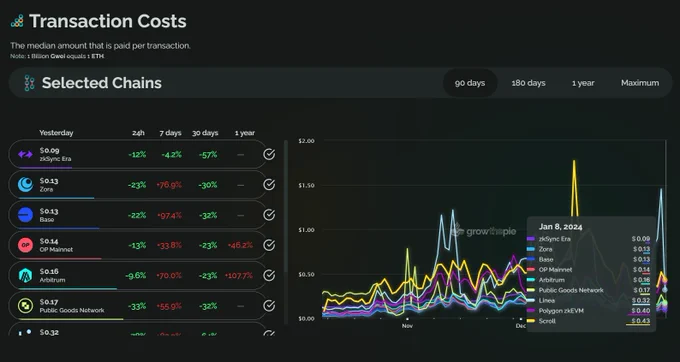This screenshot has height=362, width=680.
Task: Click the Base chain logo icon
Action: (x=25, y=215)
